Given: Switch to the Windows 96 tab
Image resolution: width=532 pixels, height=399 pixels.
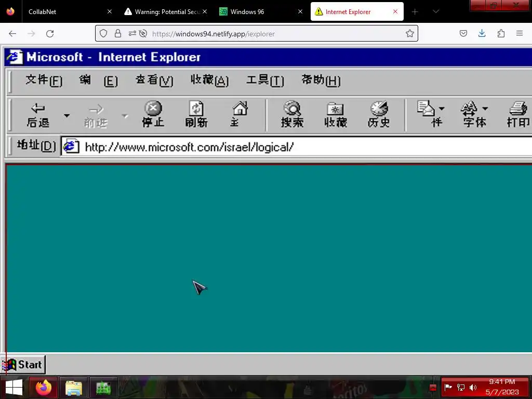Looking at the screenshot, I should [x=261, y=11].
